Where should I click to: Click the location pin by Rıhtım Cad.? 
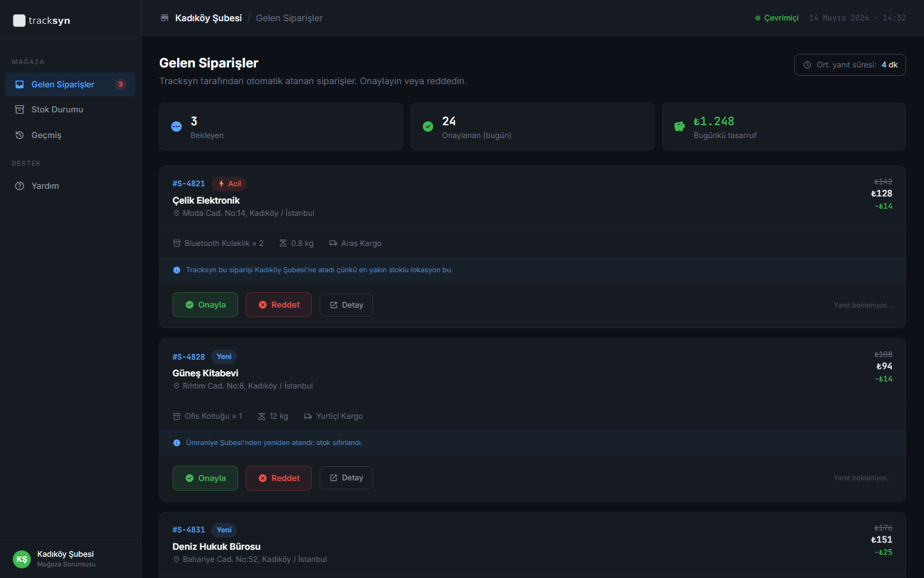(x=176, y=386)
